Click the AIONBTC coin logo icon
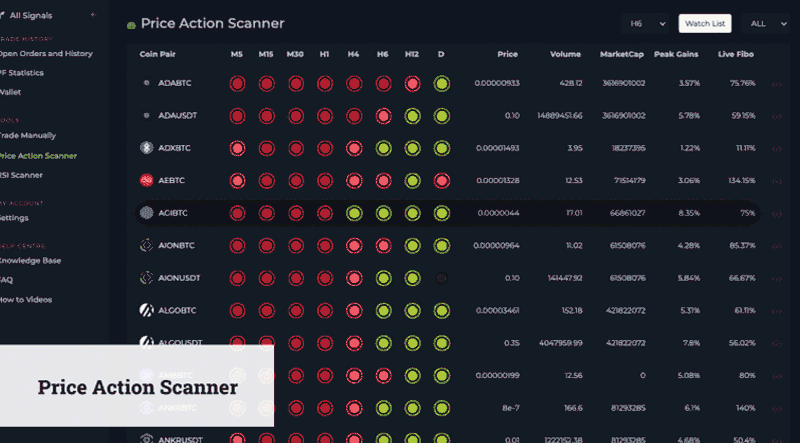Screen dimensions: 800x443 [146, 245]
